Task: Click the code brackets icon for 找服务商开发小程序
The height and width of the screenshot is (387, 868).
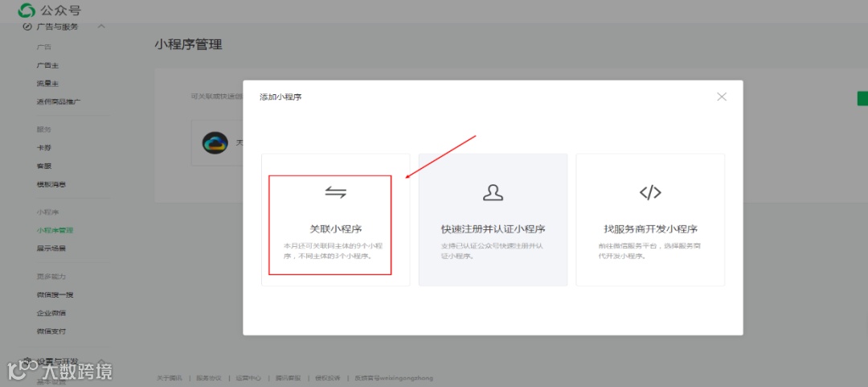Action: coord(650,192)
